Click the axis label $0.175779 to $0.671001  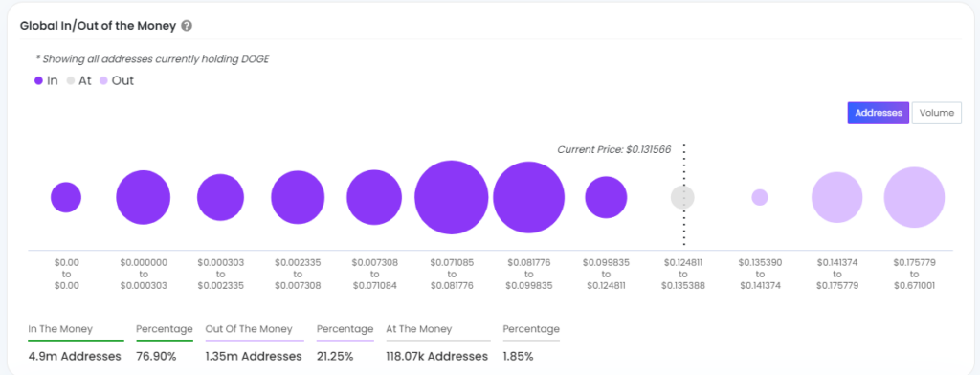pos(914,274)
